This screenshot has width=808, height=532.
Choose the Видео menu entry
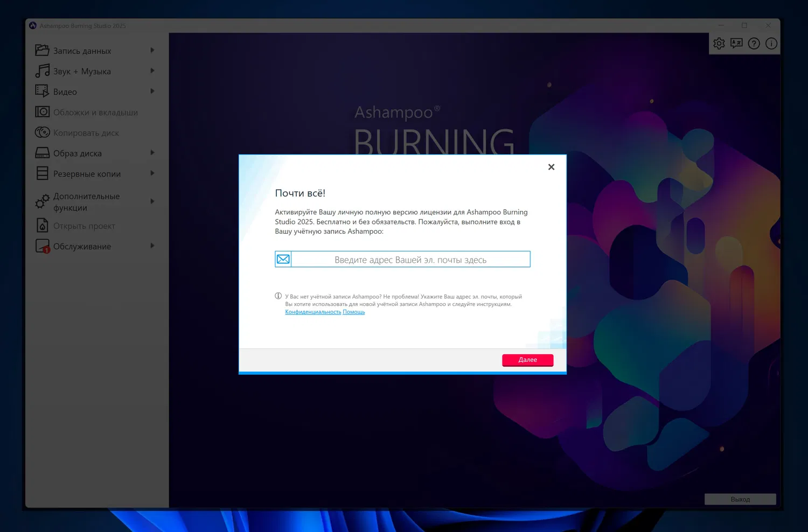click(96, 92)
